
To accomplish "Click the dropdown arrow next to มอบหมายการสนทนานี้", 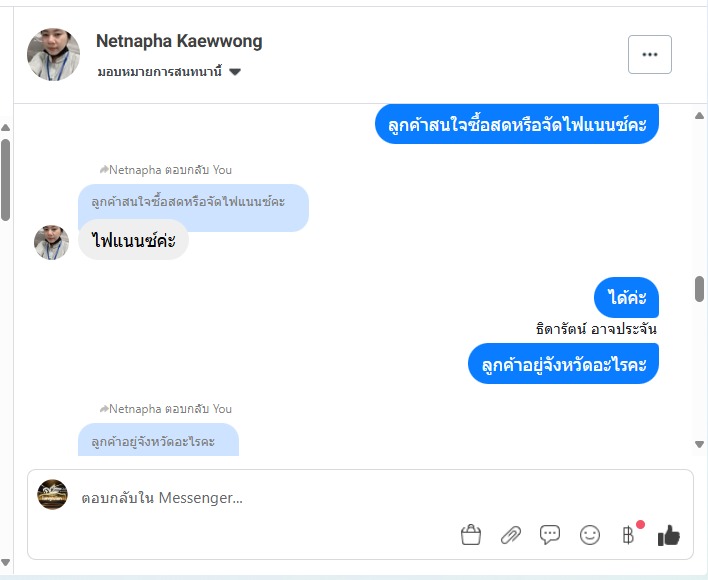I will [235, 72].
